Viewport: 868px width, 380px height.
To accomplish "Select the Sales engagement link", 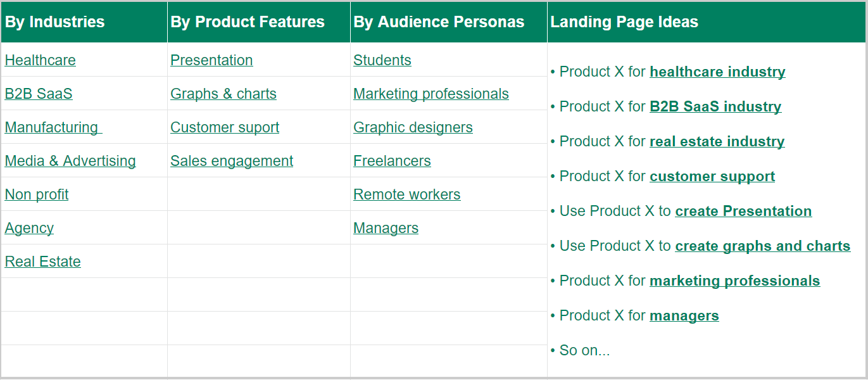I will 232,161.
